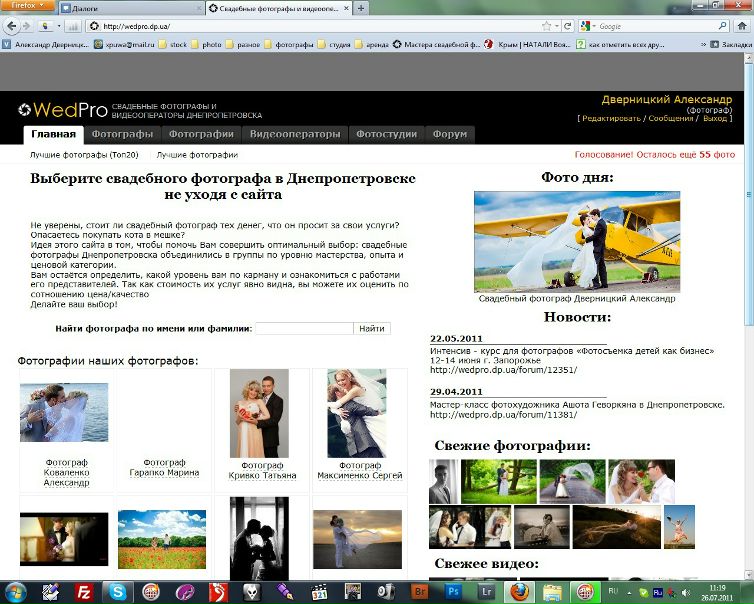Screen dimensions: 754x604
Task: Expand the Google search engine dropdown
Action: [x=594, y=26]
